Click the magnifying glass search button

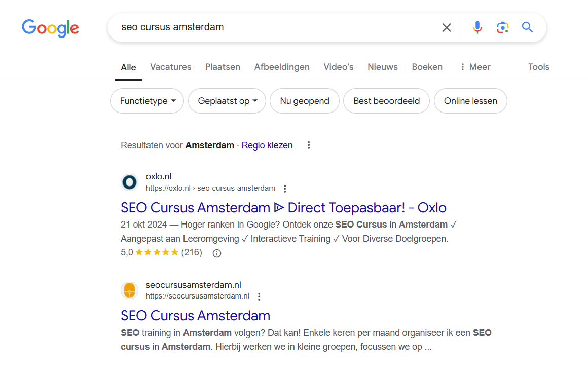pyautogui.click(x=528, y=27)
